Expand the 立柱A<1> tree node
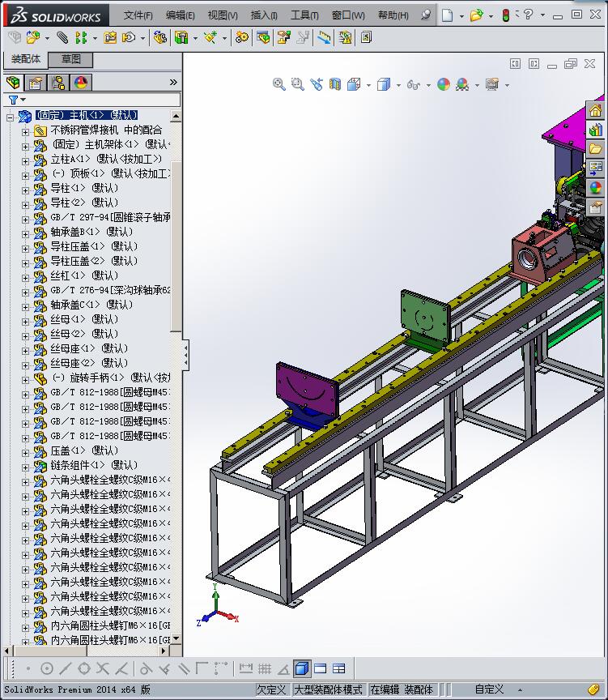 click(x=25, y=161)
